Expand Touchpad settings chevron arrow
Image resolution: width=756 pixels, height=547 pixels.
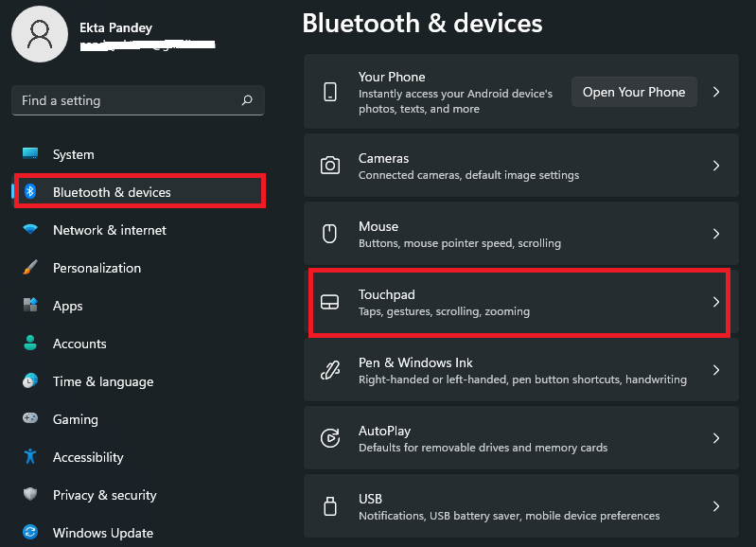click(x=716, y=302)
